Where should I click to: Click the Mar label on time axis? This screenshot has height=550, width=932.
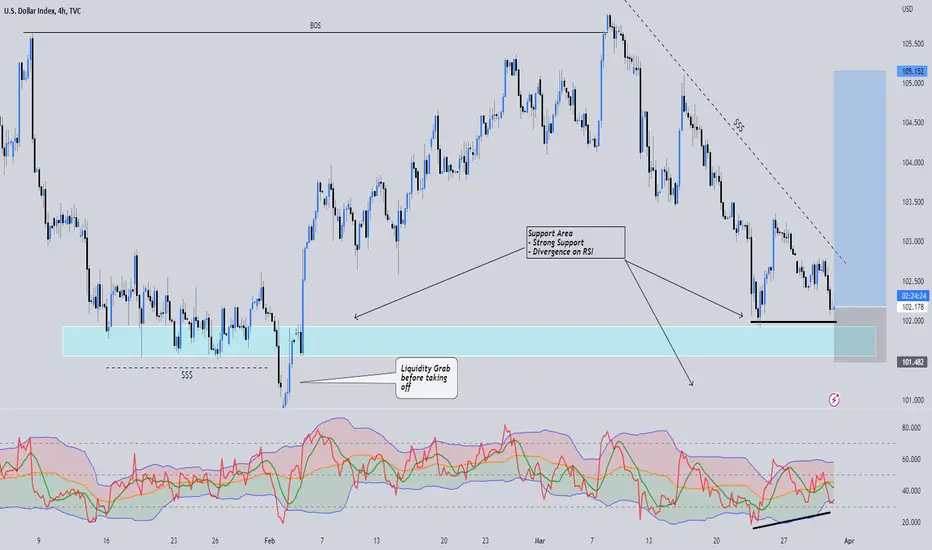tap(540, 541)
